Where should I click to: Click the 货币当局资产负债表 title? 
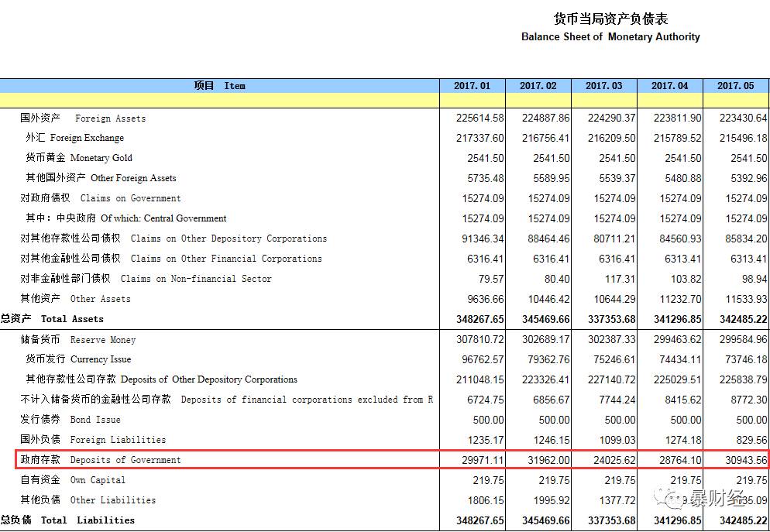pos(610,19)
